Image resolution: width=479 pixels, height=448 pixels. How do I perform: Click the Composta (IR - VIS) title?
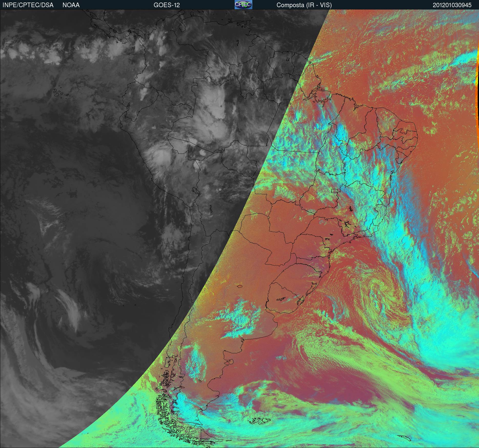tap(304, 5)
